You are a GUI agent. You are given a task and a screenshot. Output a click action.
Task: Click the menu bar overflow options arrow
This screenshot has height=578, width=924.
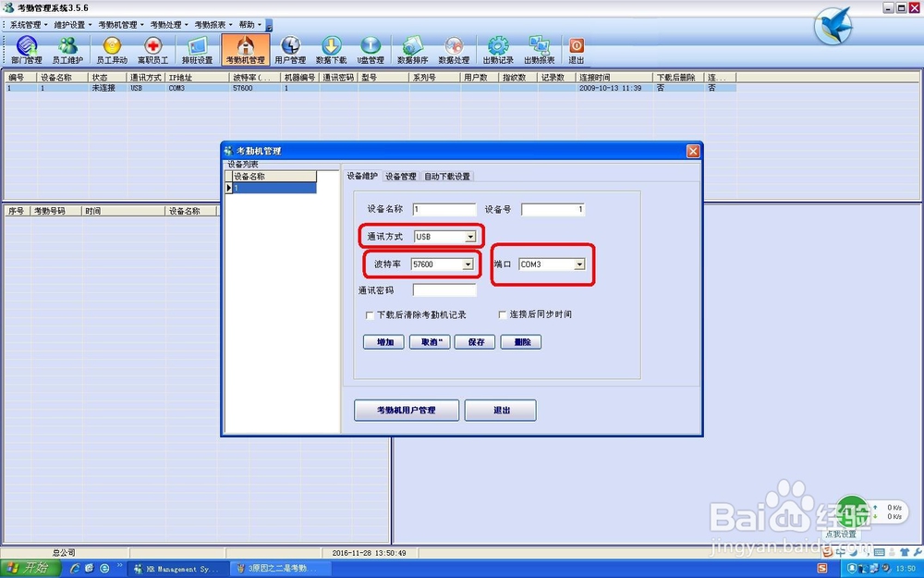[269, 25]
